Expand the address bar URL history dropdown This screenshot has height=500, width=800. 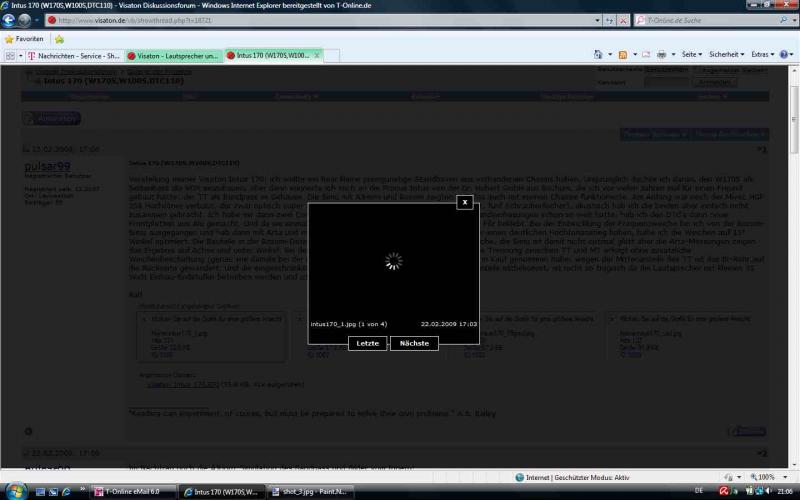(597, 20)
